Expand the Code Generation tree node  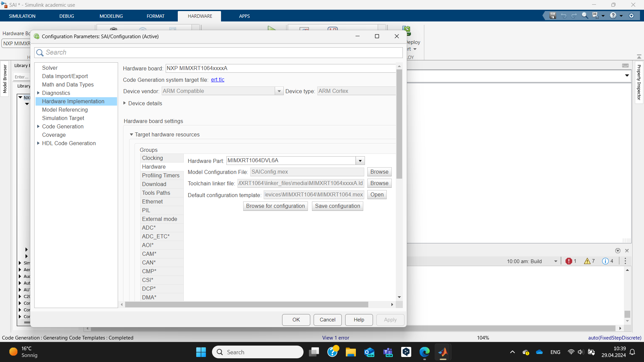click(x=38, y=126)
